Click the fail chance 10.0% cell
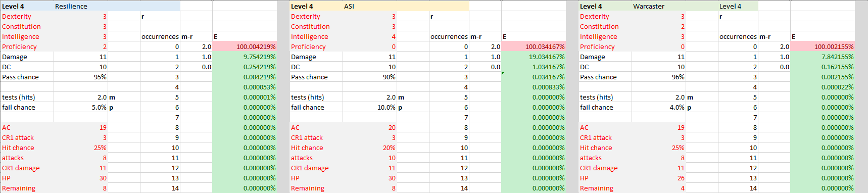This screenshot has height=193, width=868. 370,107
